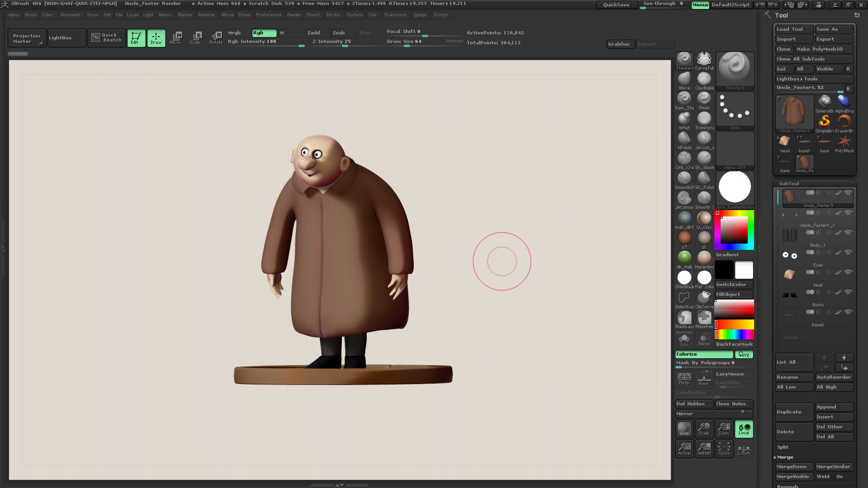Choose the Inflat brush

(684, 121)
